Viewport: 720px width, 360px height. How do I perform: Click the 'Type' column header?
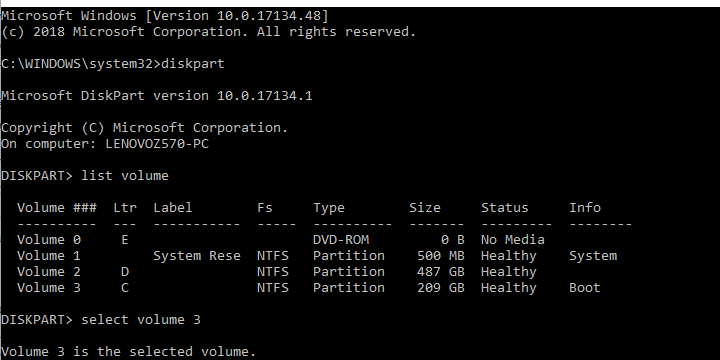(329, 208)
